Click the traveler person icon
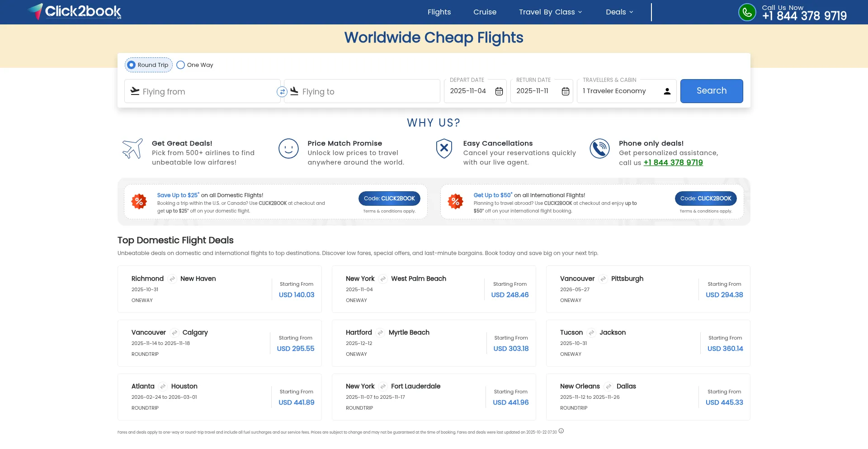 tap(667, 91)
